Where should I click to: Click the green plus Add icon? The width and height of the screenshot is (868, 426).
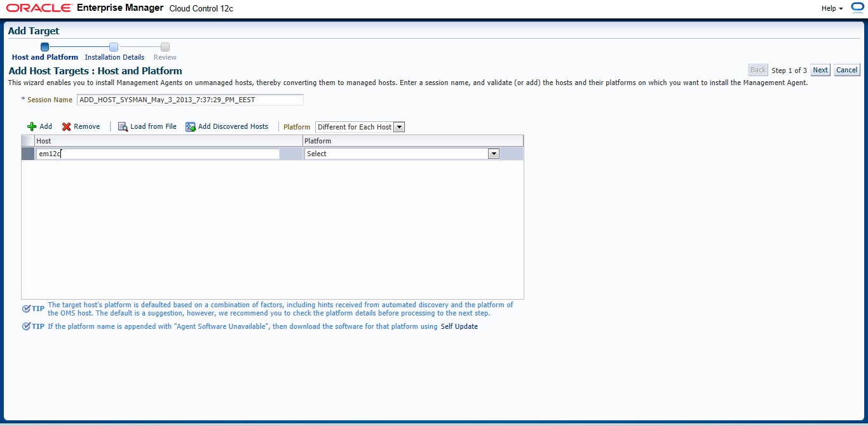[x=32, y=126]
